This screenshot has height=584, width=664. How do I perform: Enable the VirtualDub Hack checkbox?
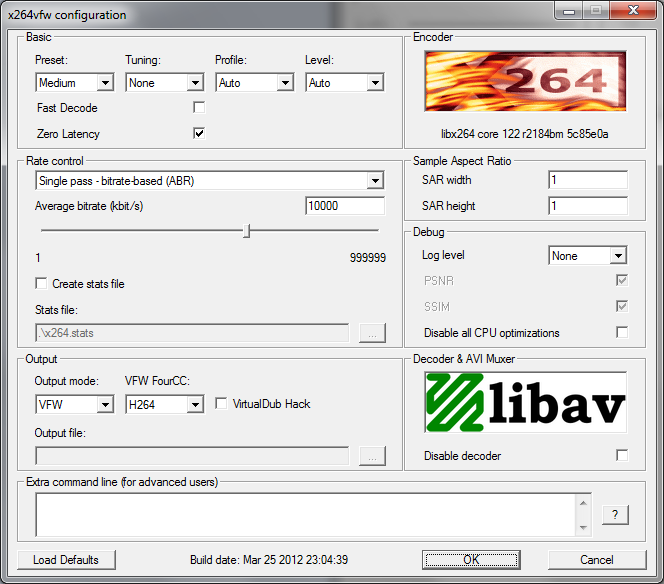222,404
